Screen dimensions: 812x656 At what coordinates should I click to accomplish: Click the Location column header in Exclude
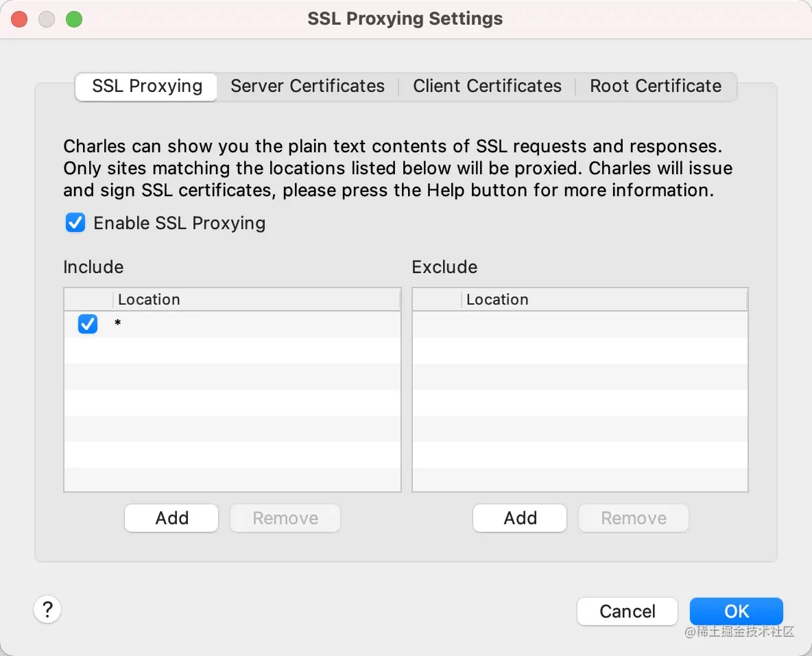pyautogui.click(x=497, y=299)
